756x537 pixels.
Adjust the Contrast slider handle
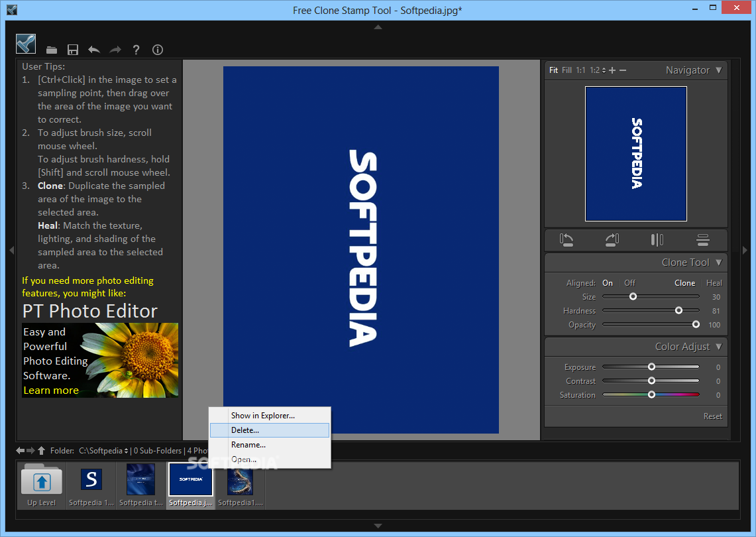(x=651, y=381)
